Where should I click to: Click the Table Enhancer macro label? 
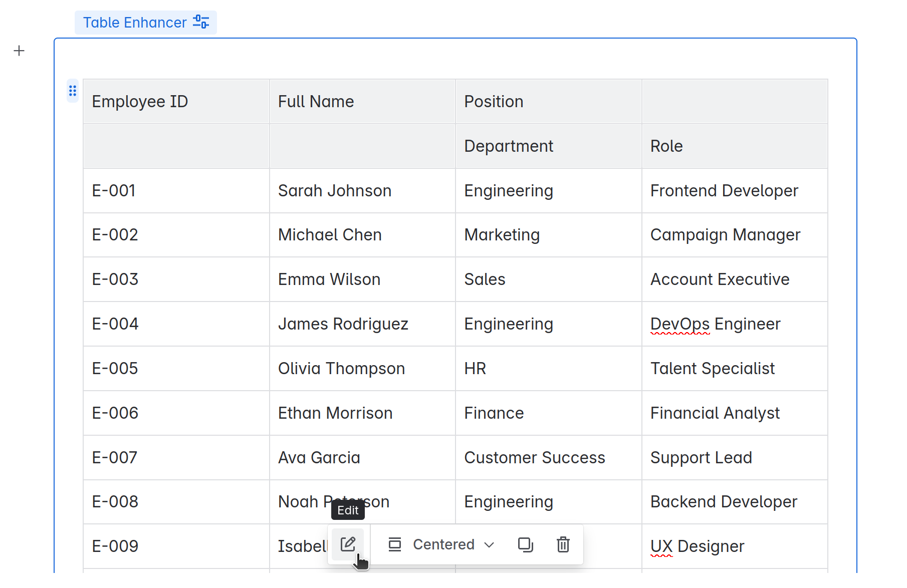tap(135, 23)
